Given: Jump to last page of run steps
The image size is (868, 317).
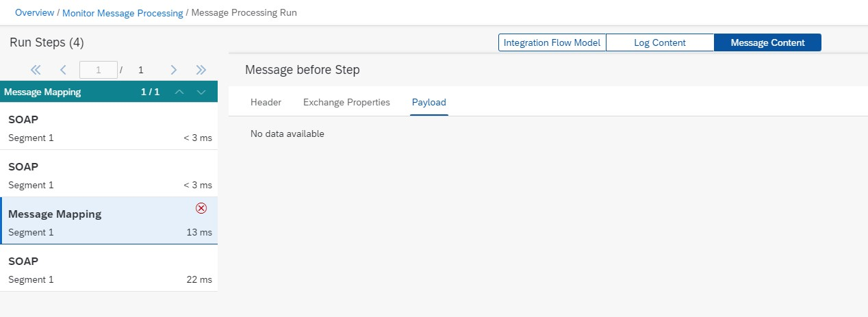Looking at the screenshot, I should [201, 70].
